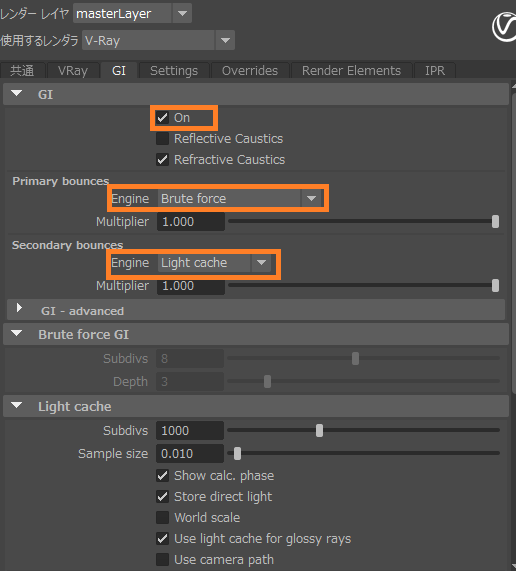Screen dimensions: 516x571
Task: Uncheck Show calc. phase
Action: (x=162, y=476)
